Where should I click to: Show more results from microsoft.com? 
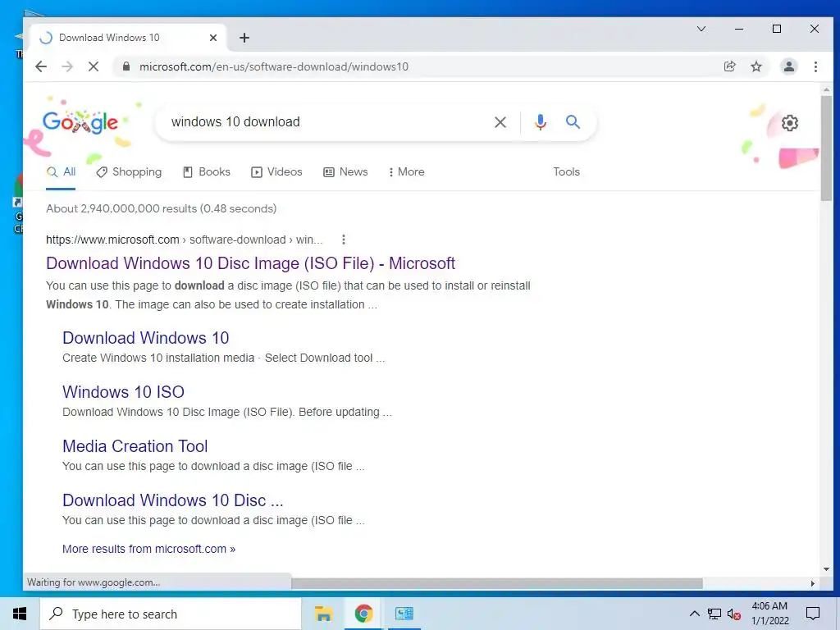coord(149,549)
